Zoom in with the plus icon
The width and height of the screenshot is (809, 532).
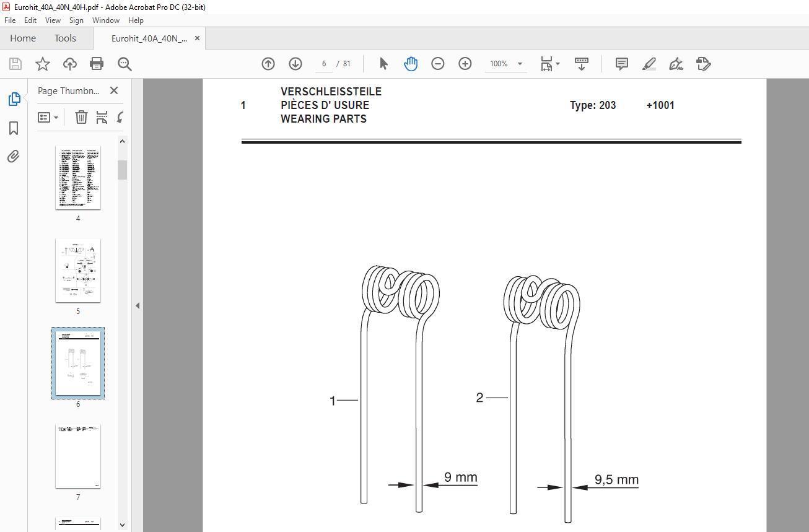465,64
